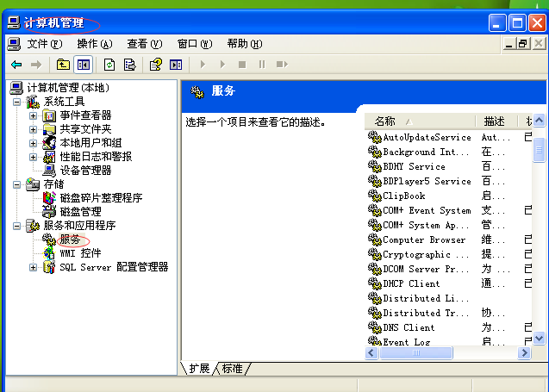Click horizontal scrollbar right arrow
This screenshot has width=549, height=392.
[x=524, y=353]
